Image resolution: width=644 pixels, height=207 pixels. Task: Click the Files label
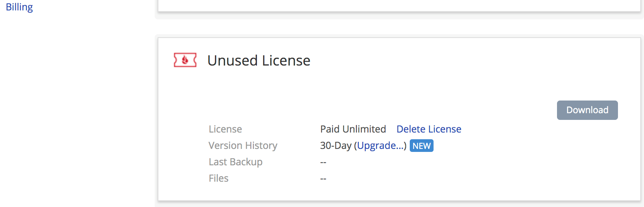coord(219,178)
